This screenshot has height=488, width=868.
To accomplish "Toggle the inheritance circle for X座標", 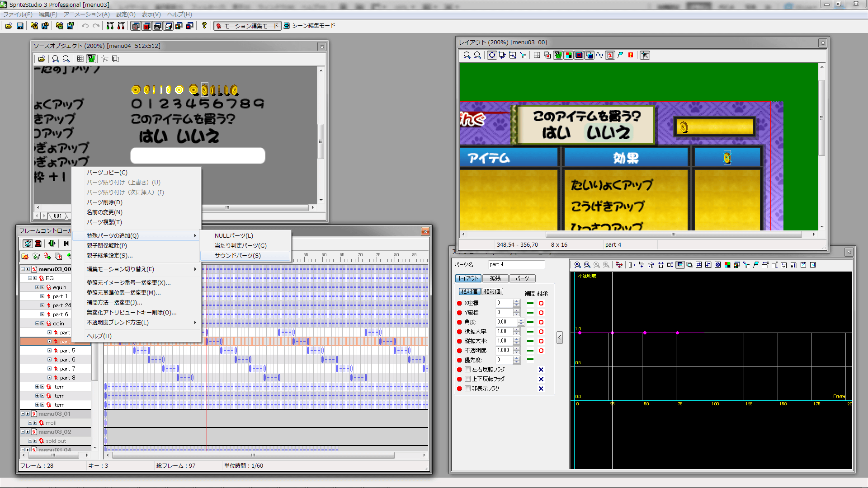I will (541, 303).
